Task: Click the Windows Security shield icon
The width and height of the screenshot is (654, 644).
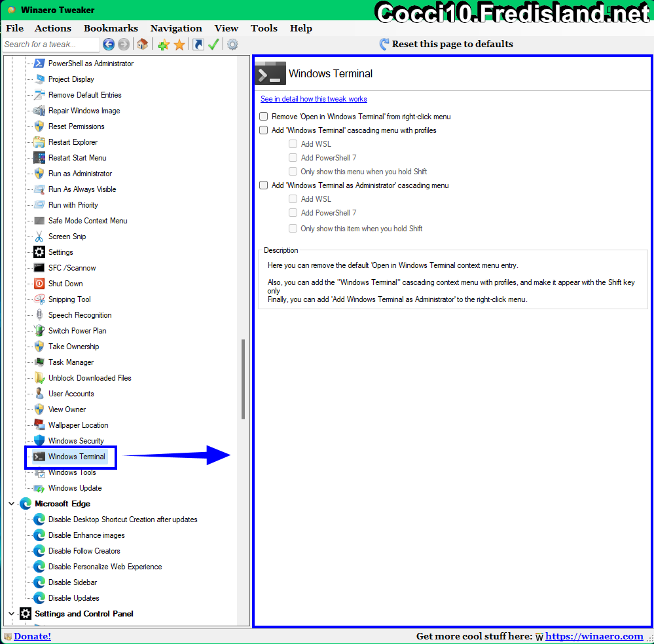Action: pyautogui.click(x=39, y=441)
